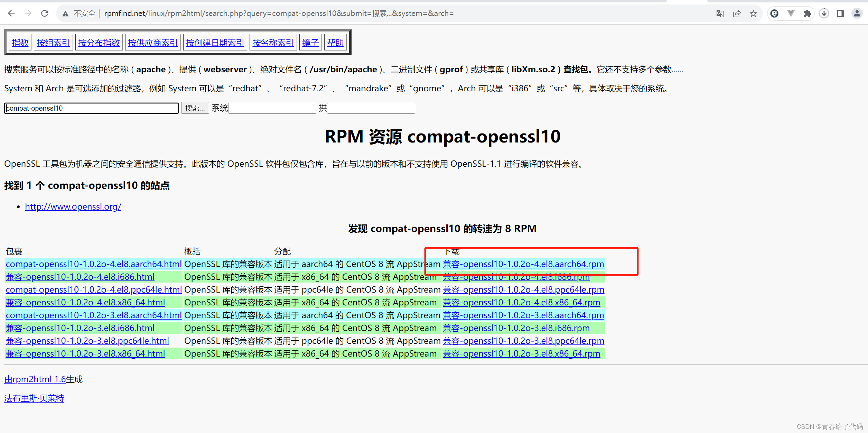Toggle the side panel icon
This screenshot has width=868, height=433.
[841, 13]
